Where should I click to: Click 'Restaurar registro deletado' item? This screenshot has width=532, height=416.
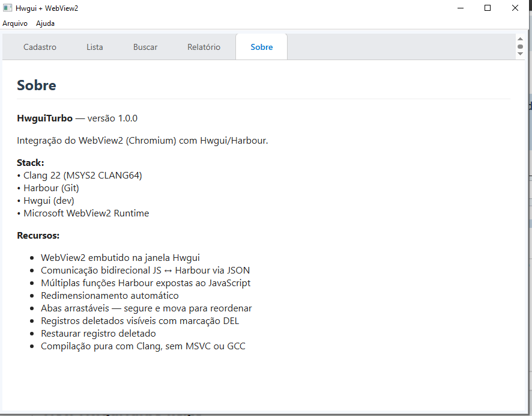tap(98, 334)
